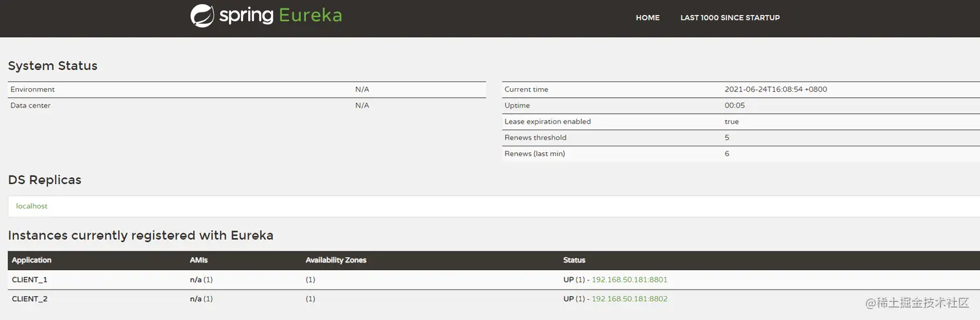Click the System Status heading
Image resolution: width=980 pixels, height=320 pixels.
click(52, 66)
